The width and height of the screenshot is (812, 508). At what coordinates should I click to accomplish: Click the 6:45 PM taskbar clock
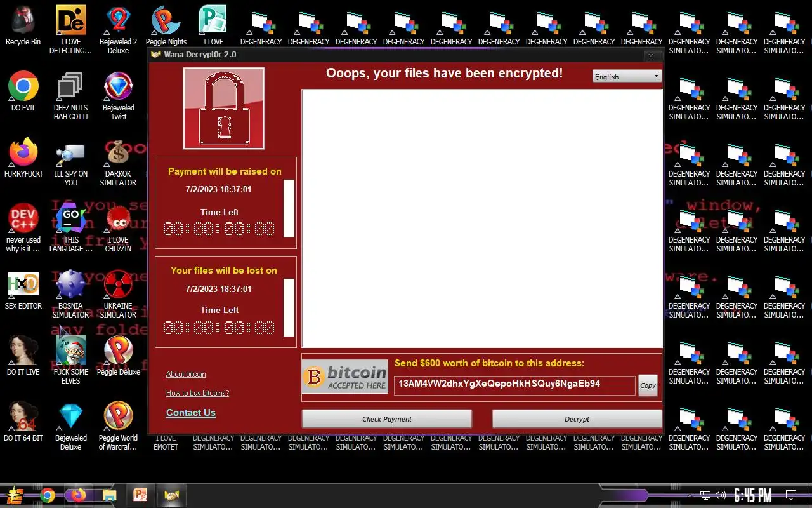(x=752, y=495)
